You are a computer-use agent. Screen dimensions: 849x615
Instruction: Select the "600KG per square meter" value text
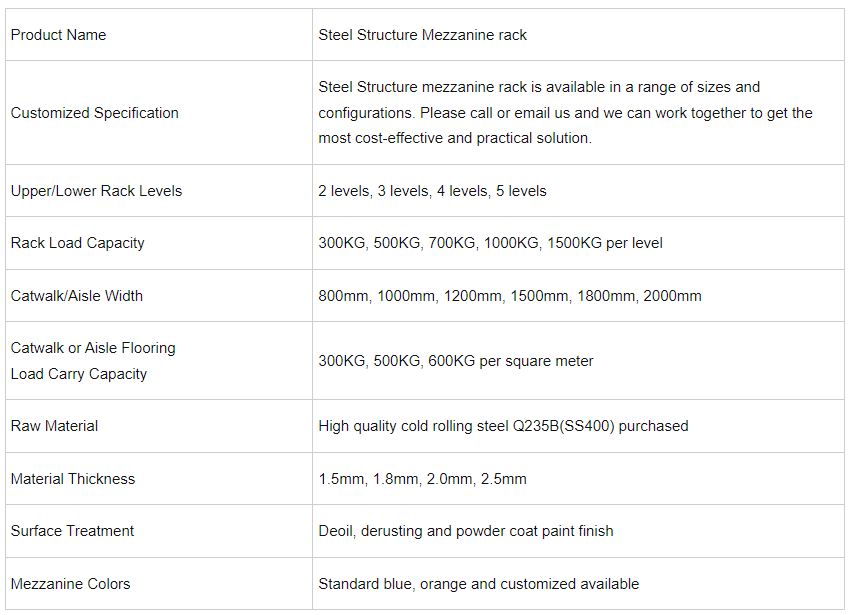click(x=456, y=361)
